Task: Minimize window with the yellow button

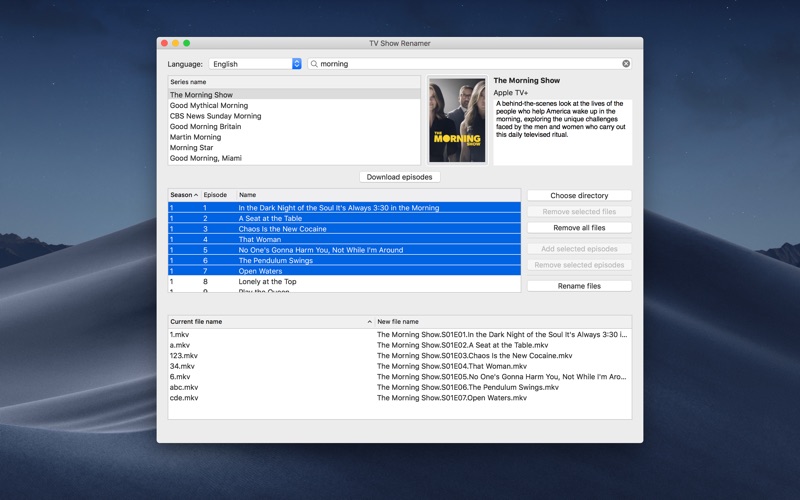Action: 176,43
